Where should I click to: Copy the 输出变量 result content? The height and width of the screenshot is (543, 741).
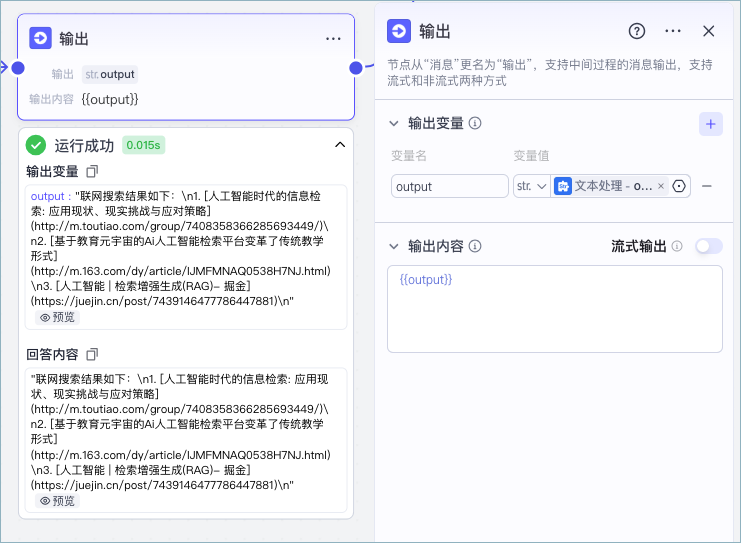(92, 171)
